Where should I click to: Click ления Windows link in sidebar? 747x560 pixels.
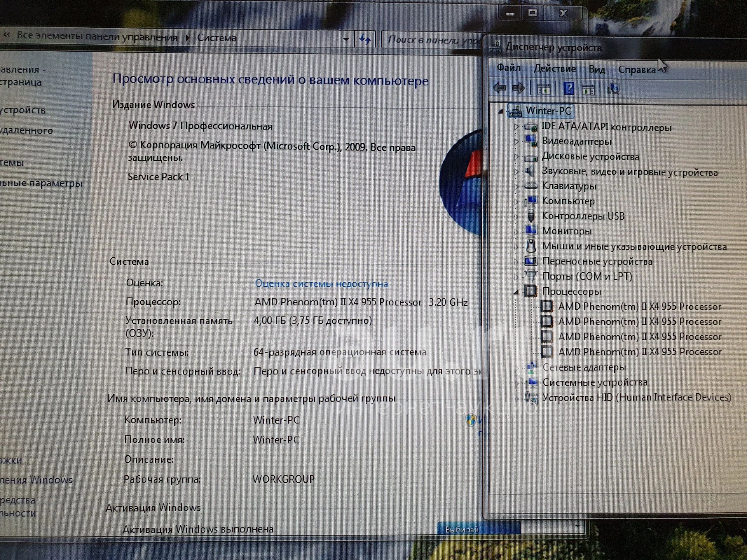coord(36,480)
